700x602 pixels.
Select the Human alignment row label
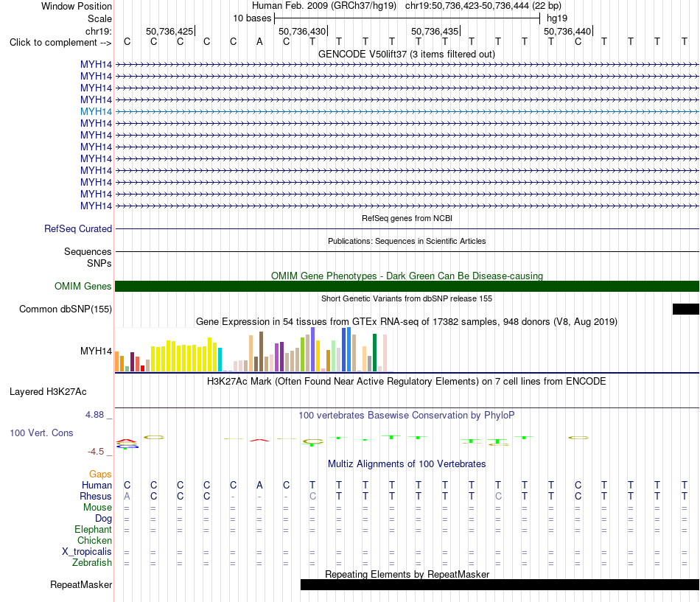[97, 485]
